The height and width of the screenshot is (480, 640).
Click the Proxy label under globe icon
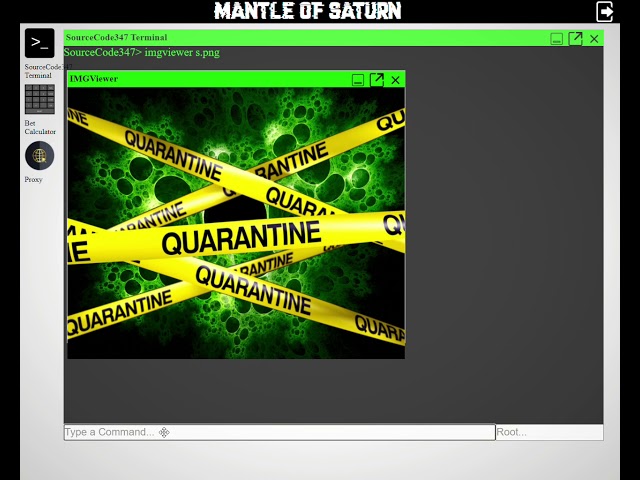coord(33,180)
